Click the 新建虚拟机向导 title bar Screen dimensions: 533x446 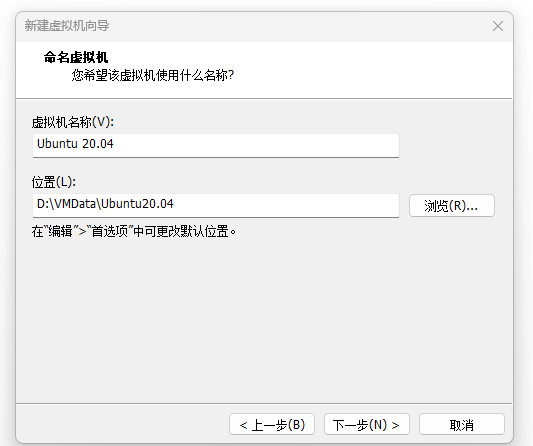point(238,26)
